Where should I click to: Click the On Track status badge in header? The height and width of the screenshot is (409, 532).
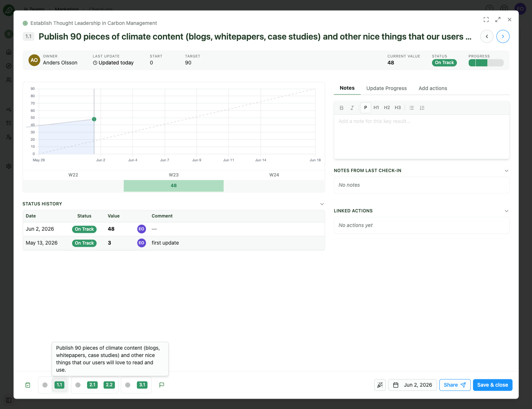444,63
